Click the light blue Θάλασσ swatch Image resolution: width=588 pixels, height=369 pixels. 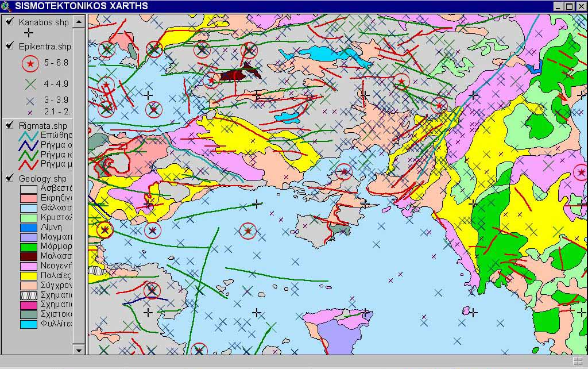[29, 208]
